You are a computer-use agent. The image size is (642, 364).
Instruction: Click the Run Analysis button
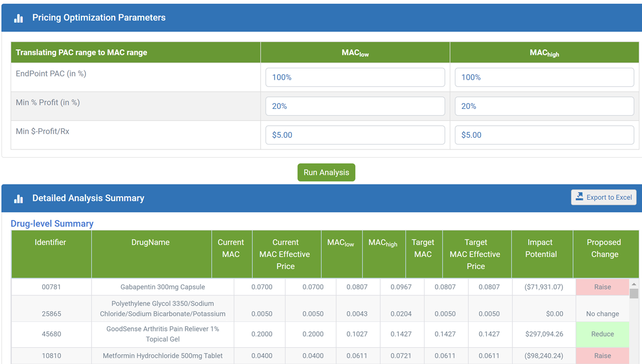pos(326,172)
